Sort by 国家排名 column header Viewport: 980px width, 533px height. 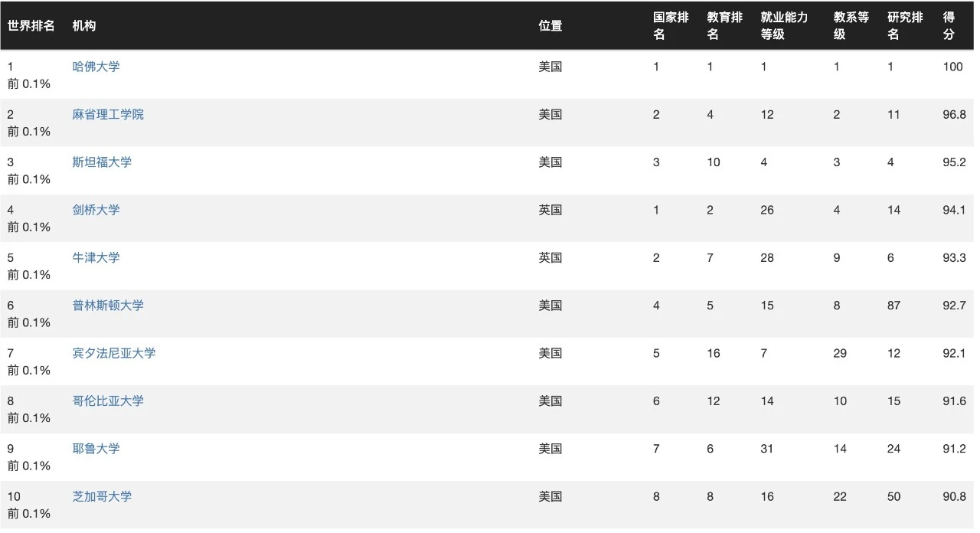click(671, 26)
